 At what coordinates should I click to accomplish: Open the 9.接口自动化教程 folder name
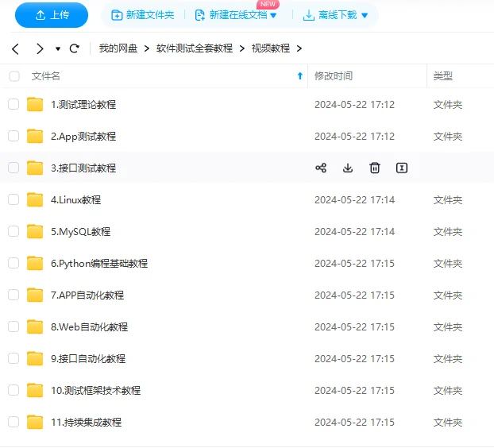88,359
